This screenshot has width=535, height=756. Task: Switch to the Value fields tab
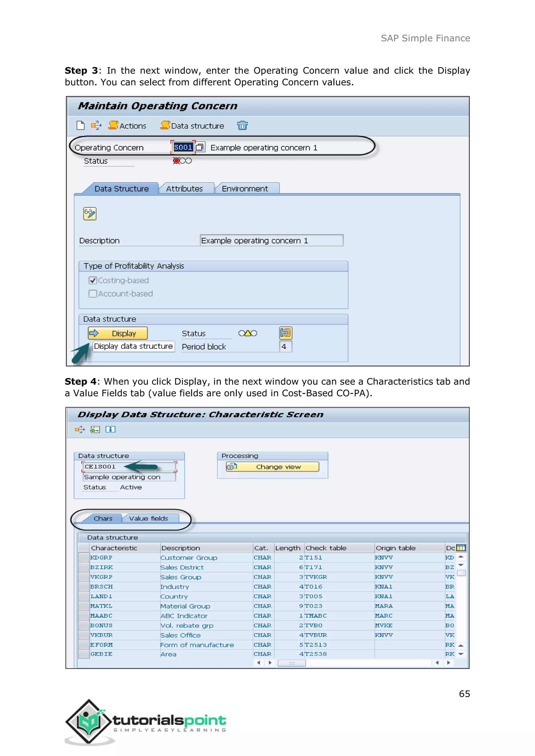point(149,518)
